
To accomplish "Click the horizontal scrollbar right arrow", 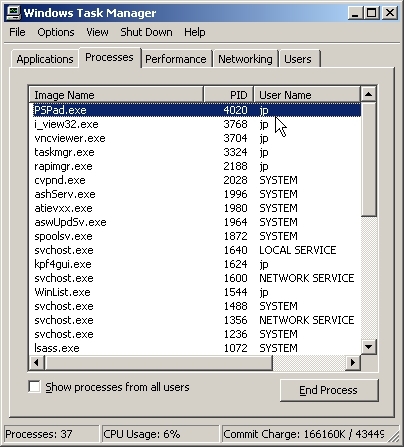I will 353,362.
